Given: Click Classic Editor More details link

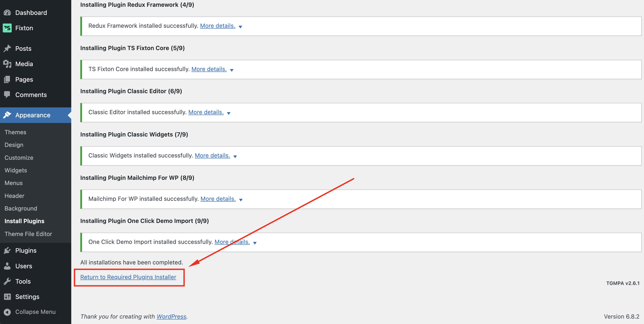Looking at the screenshot, I should (206, 112).
